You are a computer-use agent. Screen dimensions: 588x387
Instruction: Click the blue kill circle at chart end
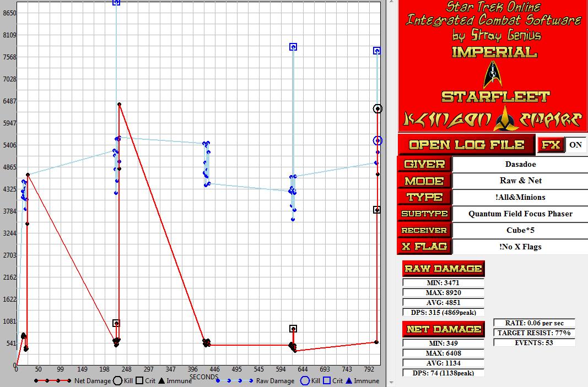tap(377, 140)
